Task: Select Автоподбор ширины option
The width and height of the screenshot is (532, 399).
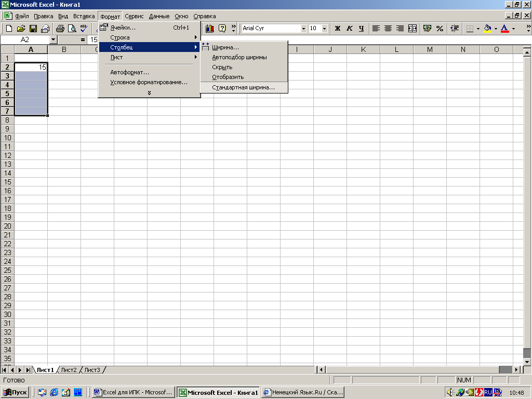Action: 244,57
